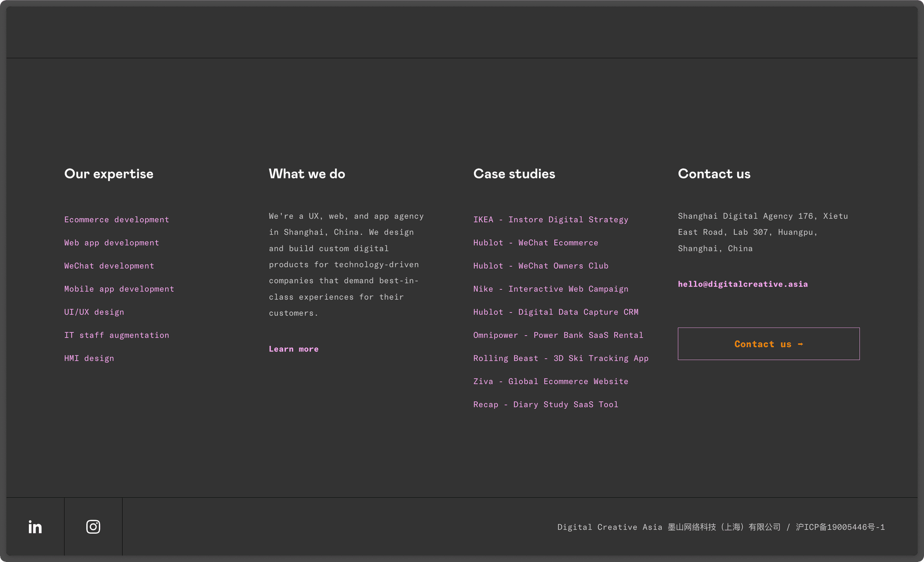Open Ecommerce development link
Screen dimensions: 924x562
116,220
